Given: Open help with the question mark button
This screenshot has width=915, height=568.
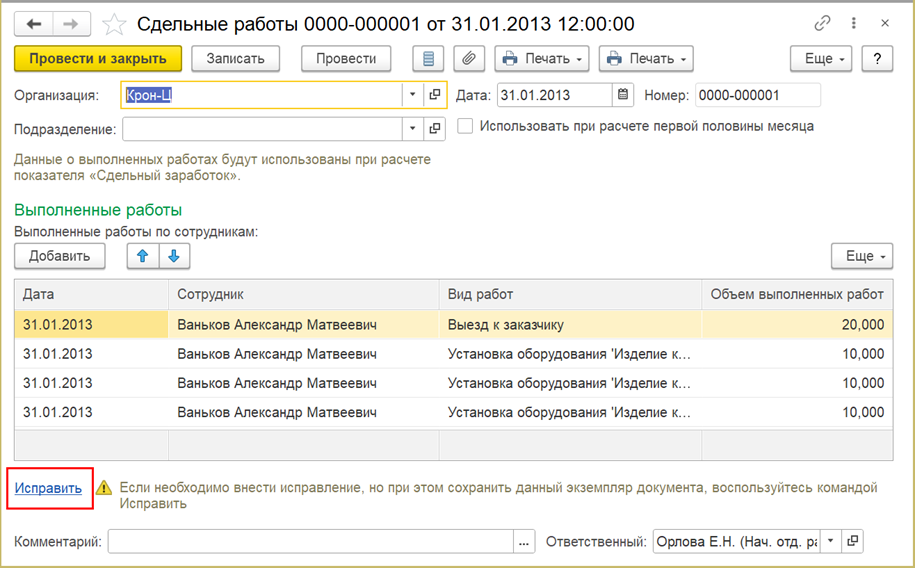Looking at the screenshot, I should [877, 58].
